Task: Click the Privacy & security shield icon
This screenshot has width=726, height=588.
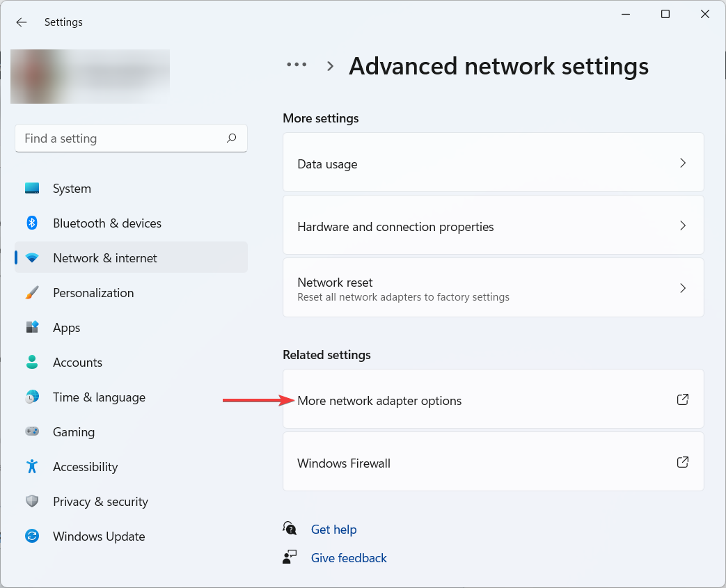Action: [x=32, y=502]
